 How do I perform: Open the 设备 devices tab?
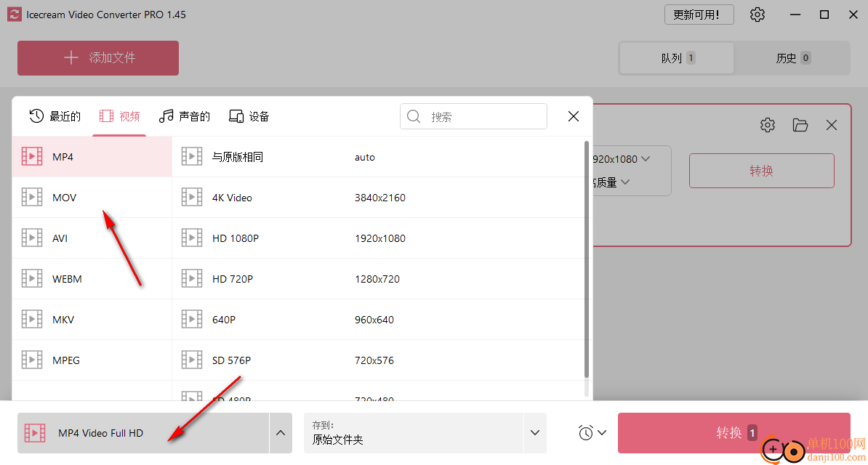[249, 116]
